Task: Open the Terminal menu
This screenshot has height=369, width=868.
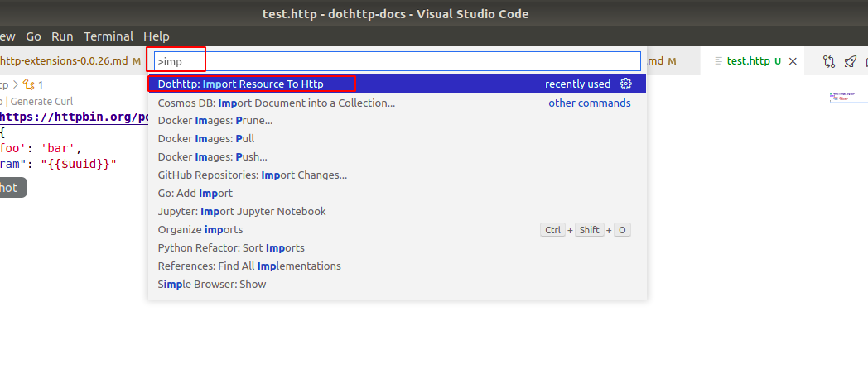Action: coord(108,36)
